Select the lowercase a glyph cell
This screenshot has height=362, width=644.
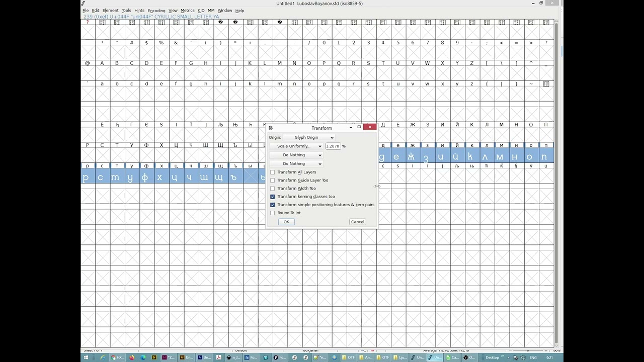(102, 90)
